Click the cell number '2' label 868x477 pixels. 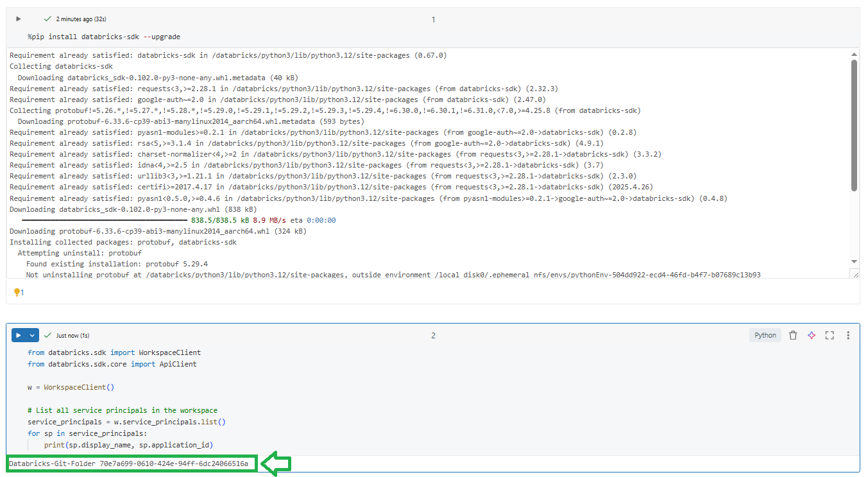433,335
